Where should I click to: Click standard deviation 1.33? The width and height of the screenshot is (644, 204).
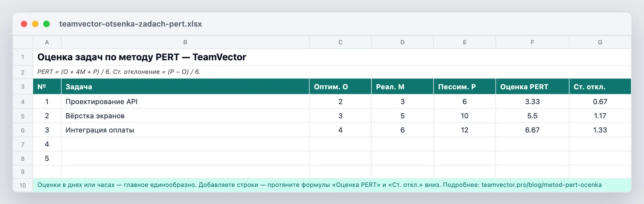pos(600,130)
